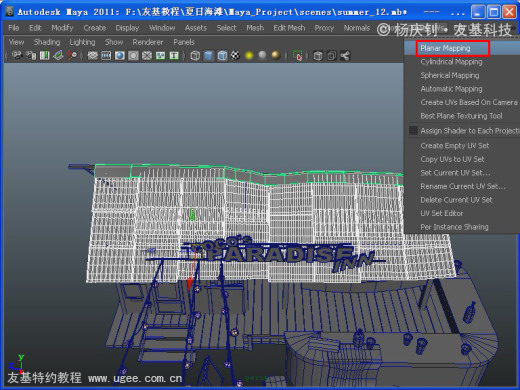This screenshot has width=520, height=390.
Task: Toggle the Gate Mask icon
Action: click(133, 55)
